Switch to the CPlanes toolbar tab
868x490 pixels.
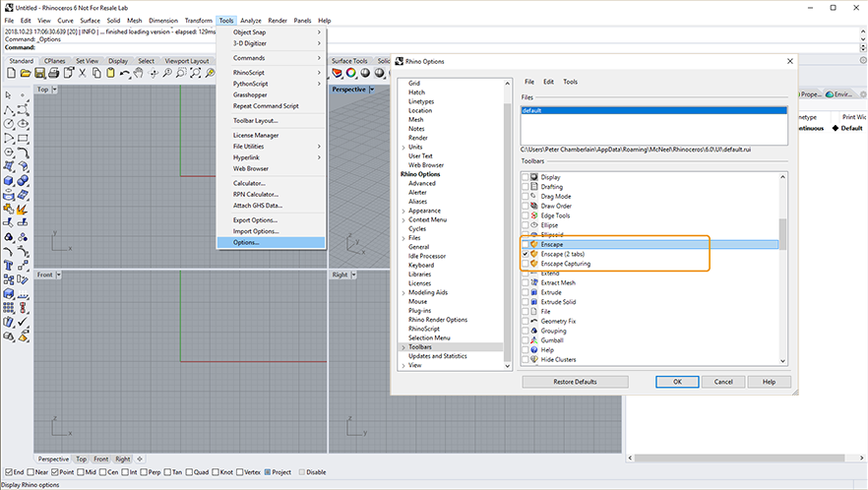click(x=55, y=61)
